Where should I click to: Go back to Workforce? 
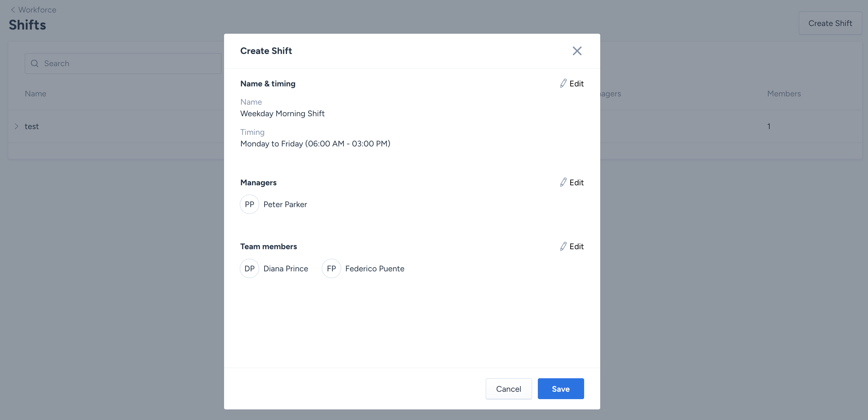click(x=37, y=10)
